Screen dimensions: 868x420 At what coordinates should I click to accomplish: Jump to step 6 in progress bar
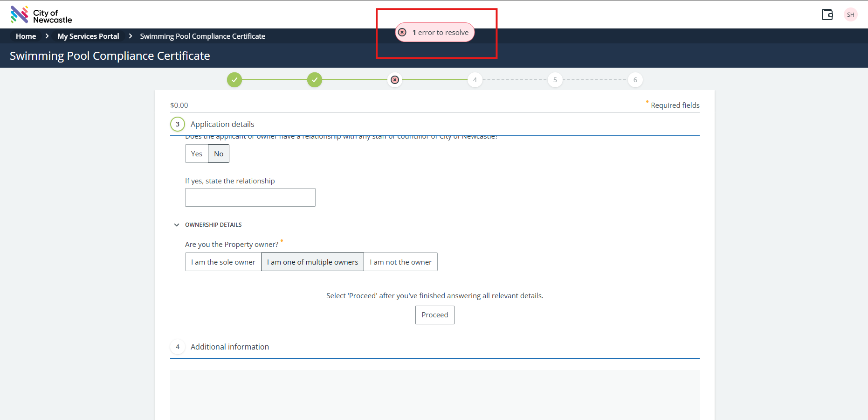tap(635, 80)
